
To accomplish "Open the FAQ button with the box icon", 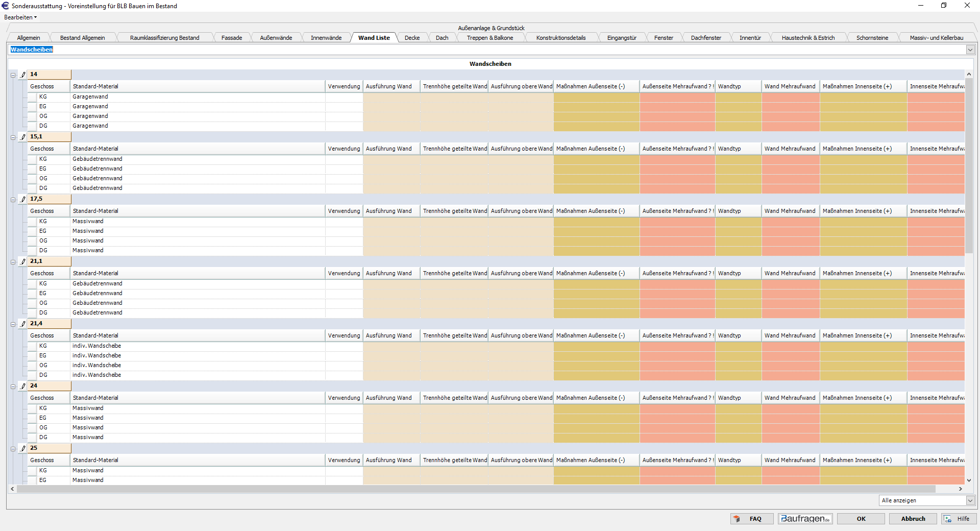I will point(751,519).
